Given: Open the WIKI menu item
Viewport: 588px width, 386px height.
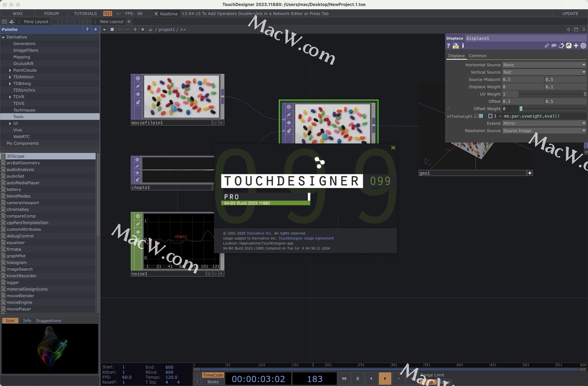Looking at the screenshot, I should click(x=17, y=13).
